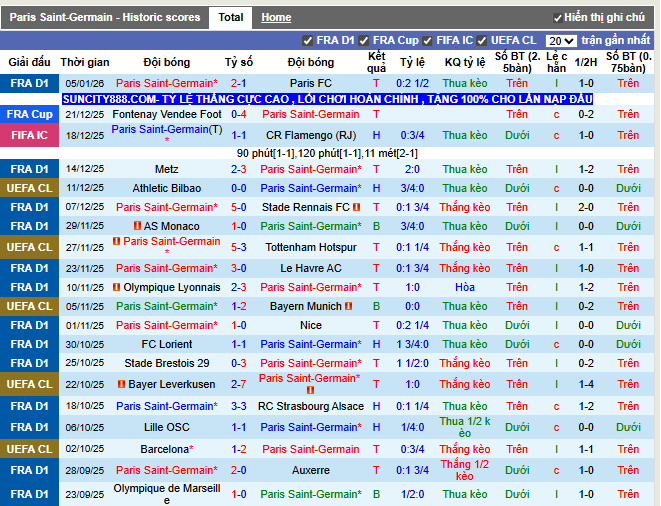Open Stade Brestois 29 team link
Image resolution: width=661 pixels, height=506 pixels.
tap(167, 363)
